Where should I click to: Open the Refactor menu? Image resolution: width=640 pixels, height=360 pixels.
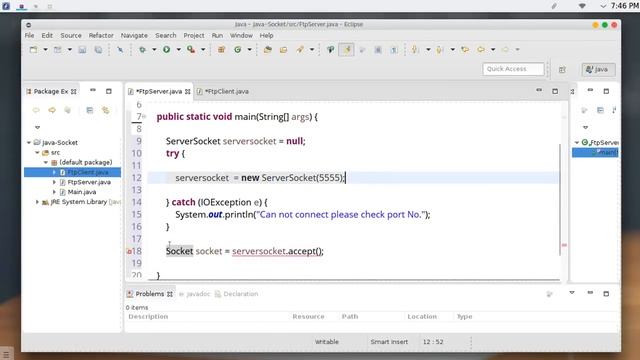101,36
